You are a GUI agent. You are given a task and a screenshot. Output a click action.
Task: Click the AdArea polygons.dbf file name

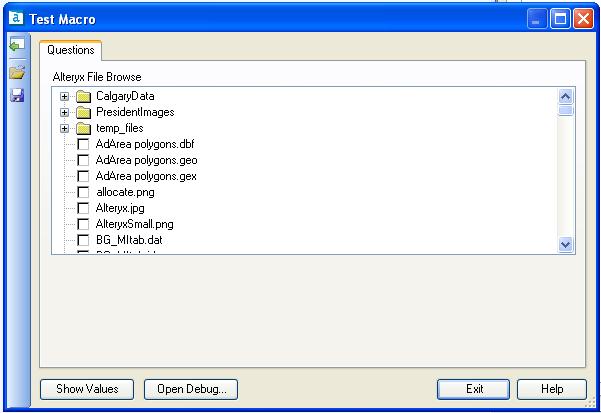click(145, 144)
